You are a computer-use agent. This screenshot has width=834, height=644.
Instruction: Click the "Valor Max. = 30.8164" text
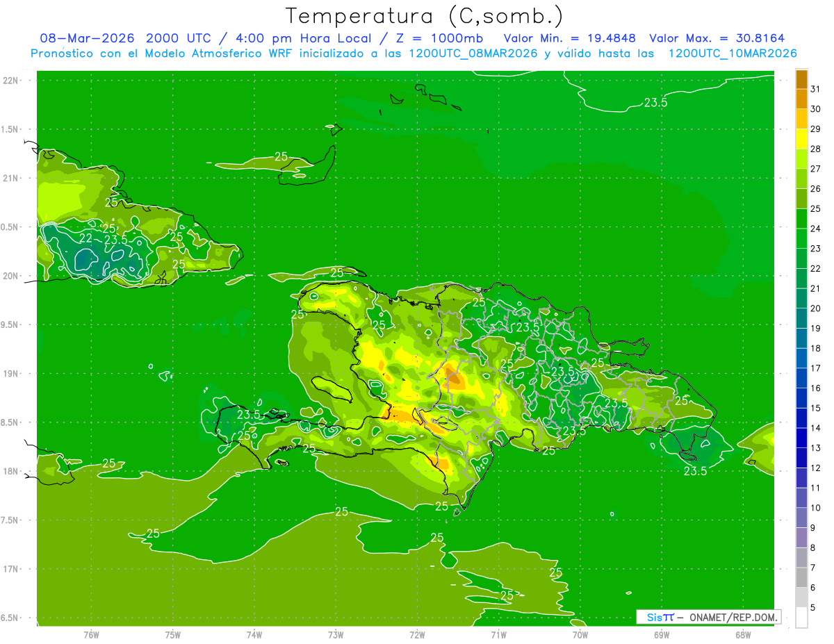tap(717, 38)
